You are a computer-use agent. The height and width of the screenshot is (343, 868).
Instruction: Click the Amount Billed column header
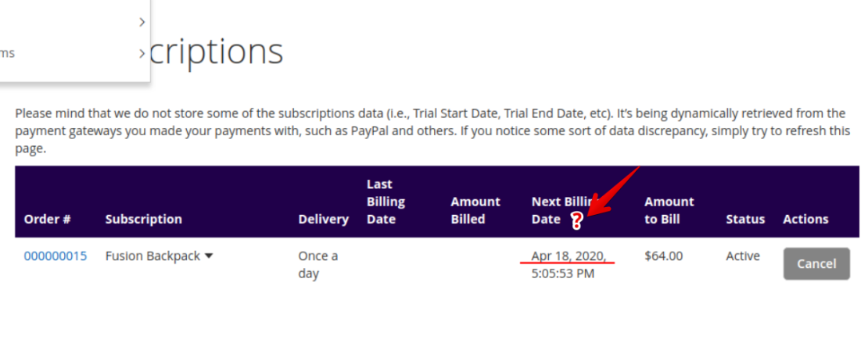coord(475,210)
